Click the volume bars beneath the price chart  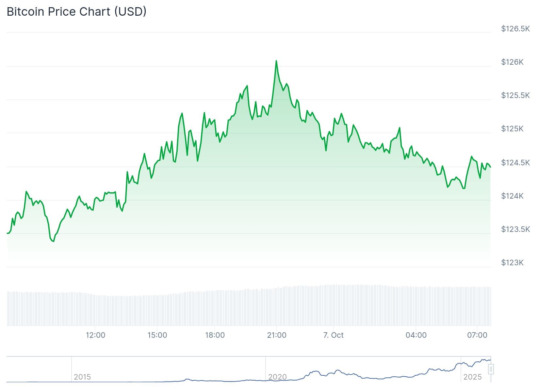[248, 307]
